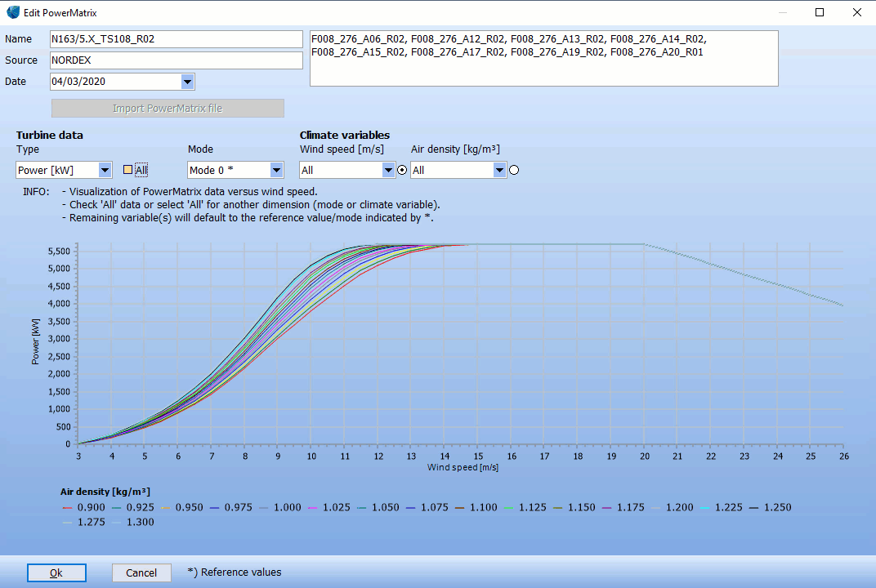Click the 1.100 air density legend swatch

coord(460,508)
